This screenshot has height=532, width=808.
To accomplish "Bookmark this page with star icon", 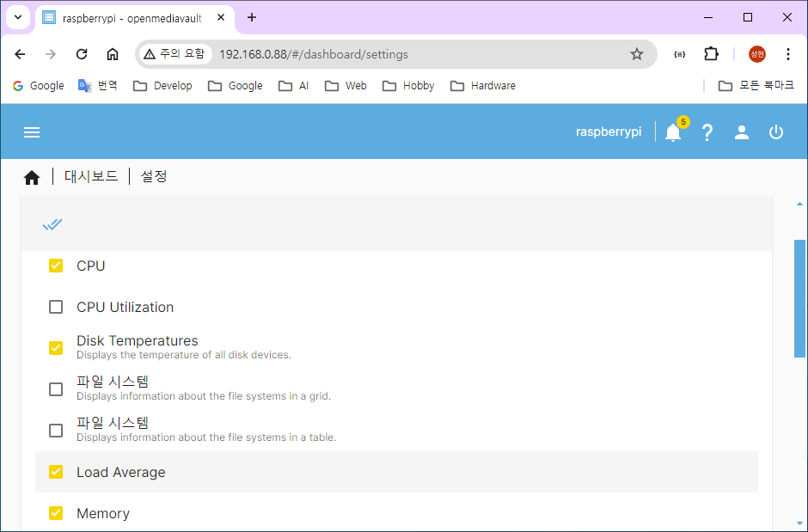I will pyautogui.click(x=637, y=54).
